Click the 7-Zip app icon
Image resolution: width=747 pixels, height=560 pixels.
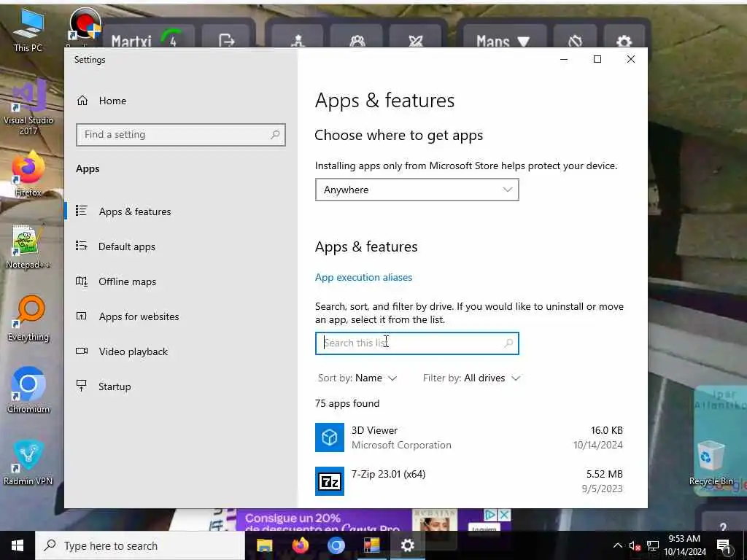pos(330,481)
